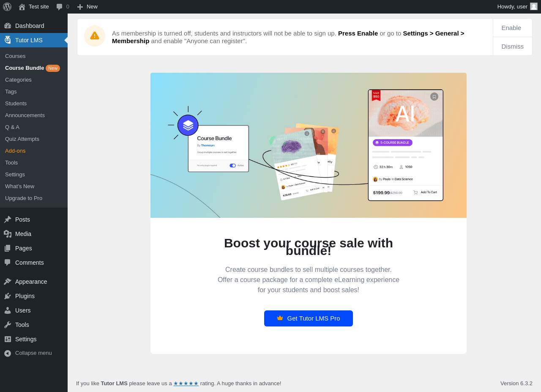The height and width of the screenshot is (392, 541).
Task: Open Quiz Attempts submenu item
Action: click(22, 139)
